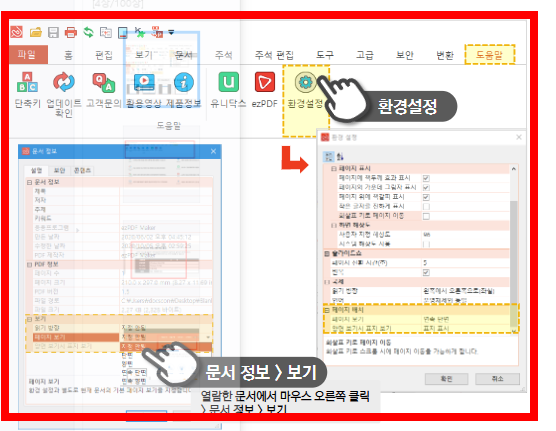Collapse 문서 정보 section in document info dialog

pos(29,182)
